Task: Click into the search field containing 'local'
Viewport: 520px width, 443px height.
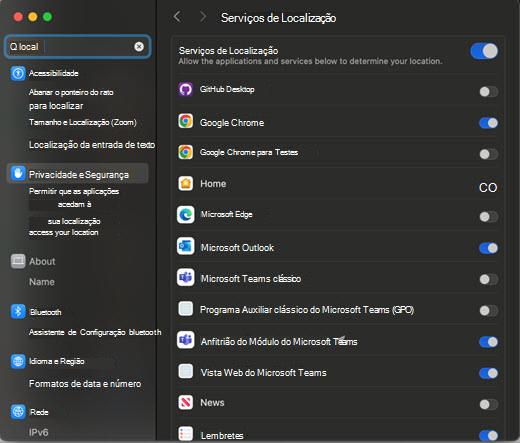Action: [77, 47]
